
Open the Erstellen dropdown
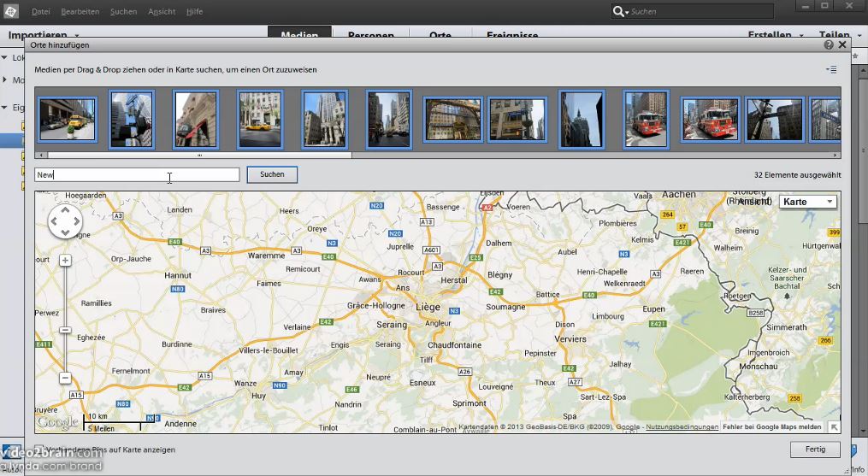775,34
